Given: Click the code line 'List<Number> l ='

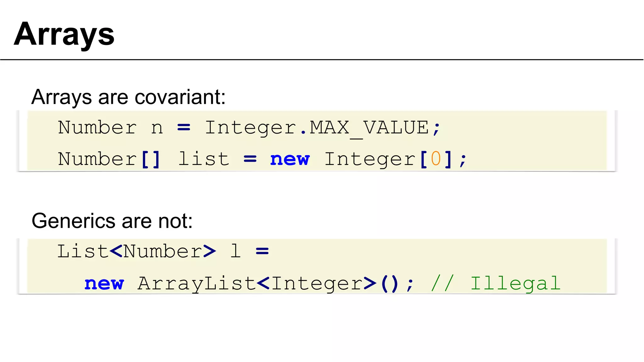Looking at the screenshot, I should [163, 251].
